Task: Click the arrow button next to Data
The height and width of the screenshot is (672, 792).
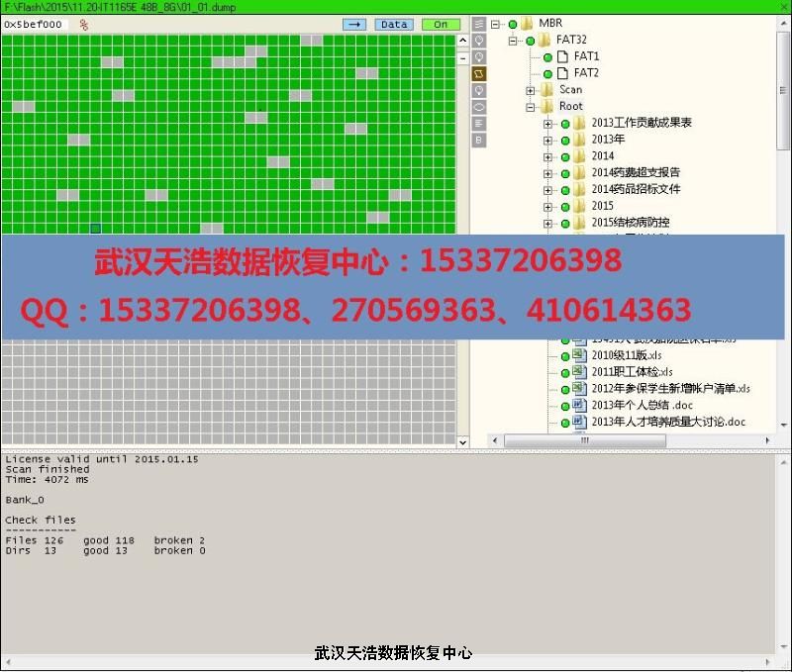Action: (x=353, y=24)
